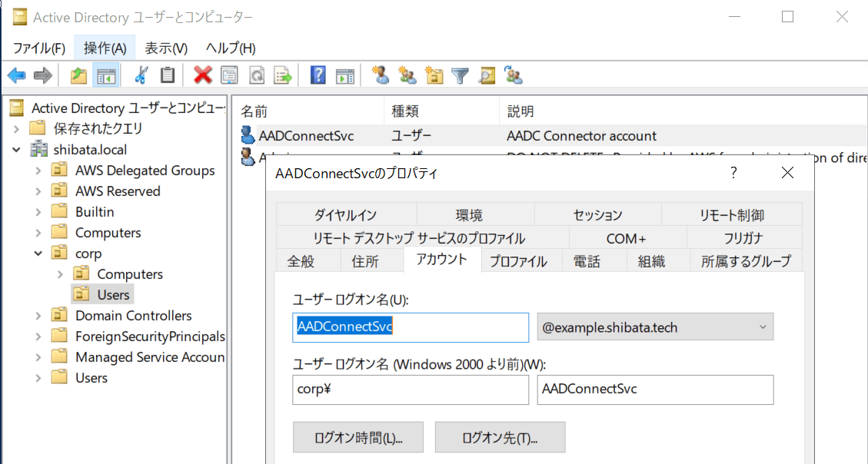Sort the list by the 名前 column header

308,111
